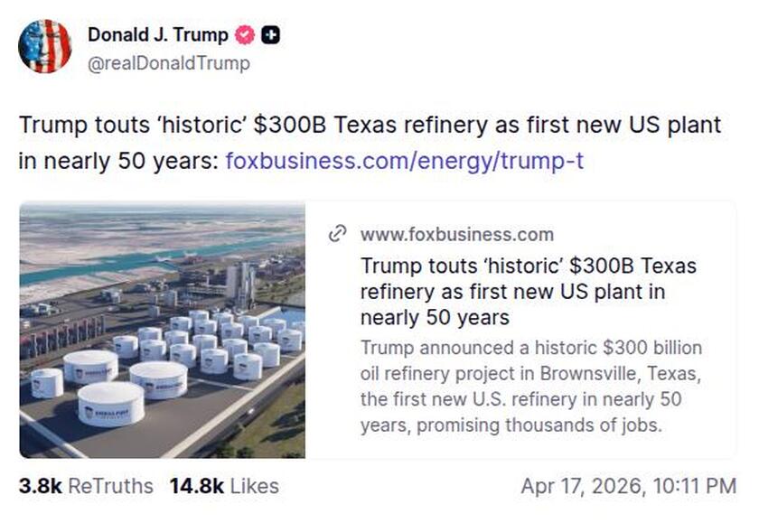
Task: Open the link card headline
Action: click(529, 292)
